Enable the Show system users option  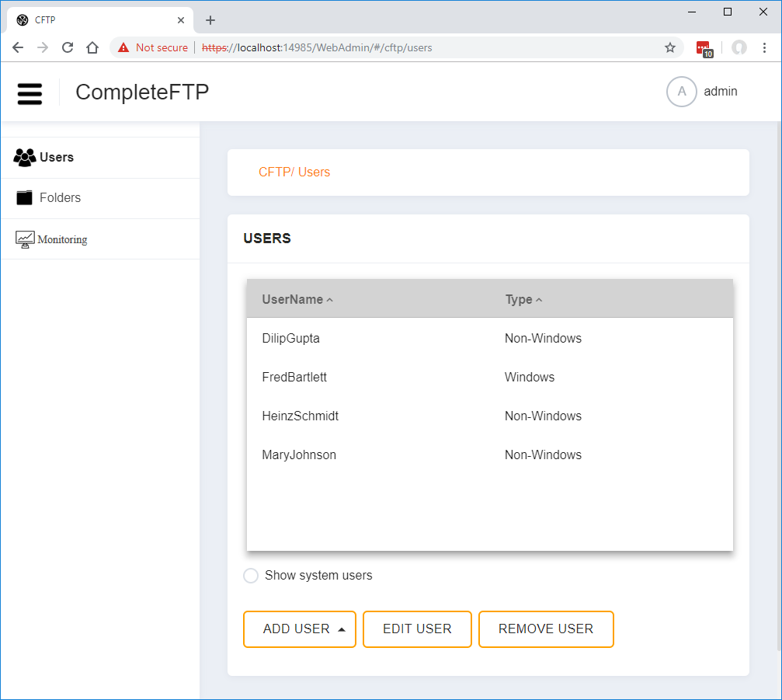click(250, 575)
